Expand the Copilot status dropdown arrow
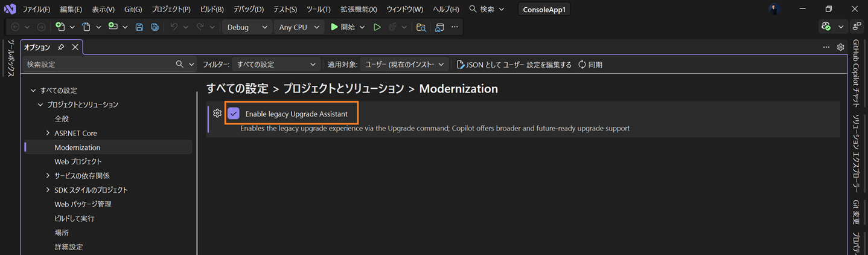The width and height of the screenshot is (868, 255). point(840,27)
